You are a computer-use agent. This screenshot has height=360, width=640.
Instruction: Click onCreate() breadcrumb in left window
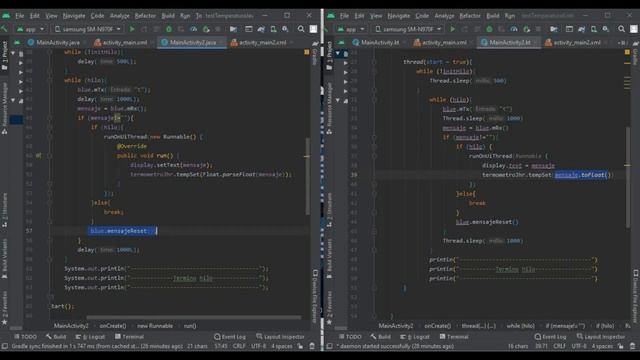[113, 326]
